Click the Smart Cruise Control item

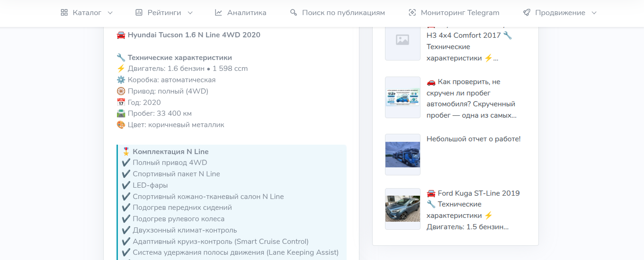(215, 242)
